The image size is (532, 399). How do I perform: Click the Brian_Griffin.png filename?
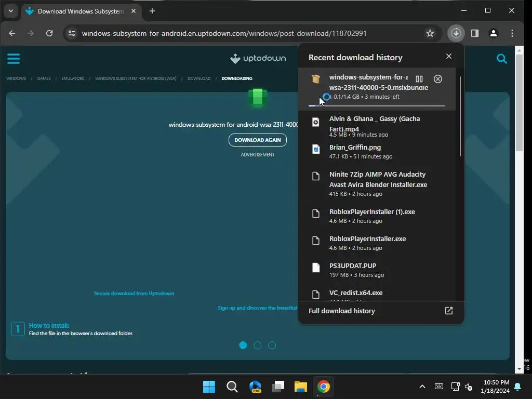(x=355, y=147)
